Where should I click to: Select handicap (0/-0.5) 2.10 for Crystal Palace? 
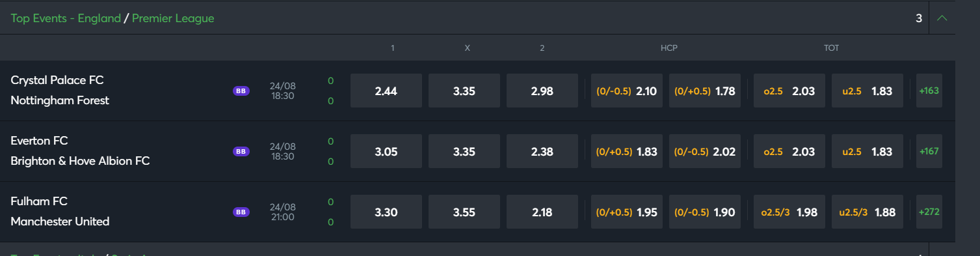(627, 91)
